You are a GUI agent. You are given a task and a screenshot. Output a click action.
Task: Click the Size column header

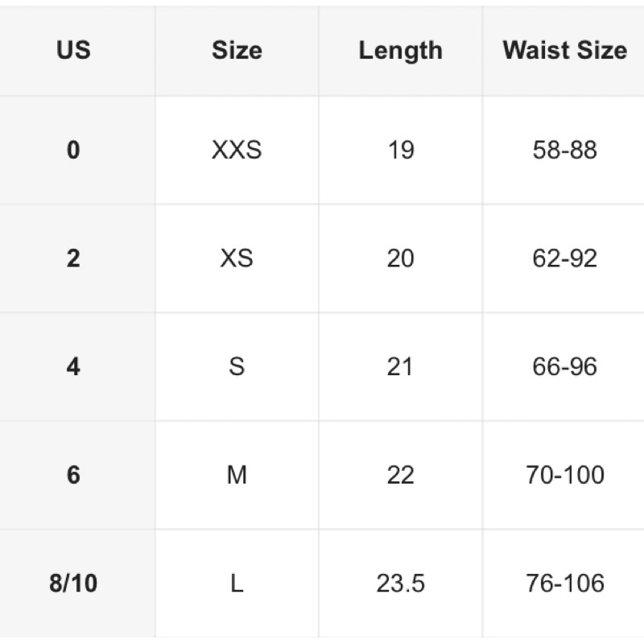[x=237, y=50]
